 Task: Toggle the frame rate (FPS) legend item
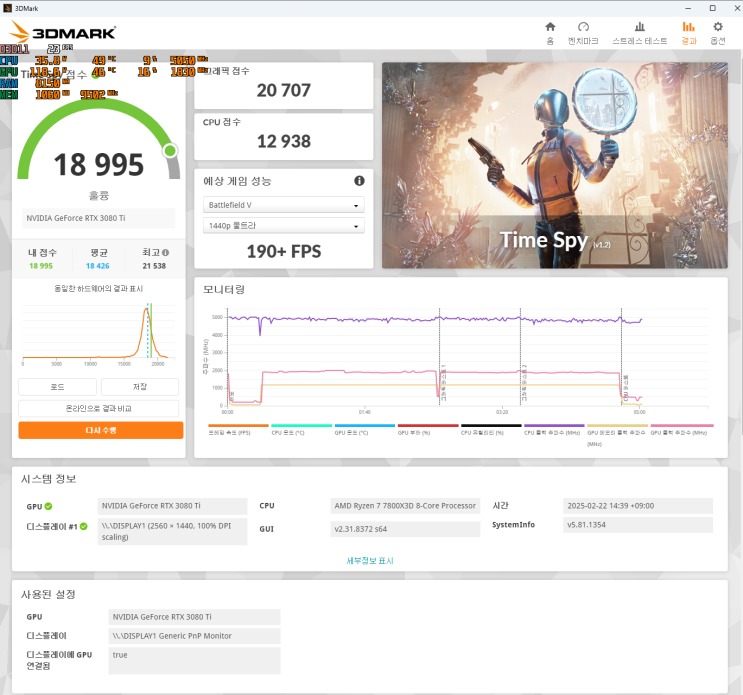click(238, 430)
